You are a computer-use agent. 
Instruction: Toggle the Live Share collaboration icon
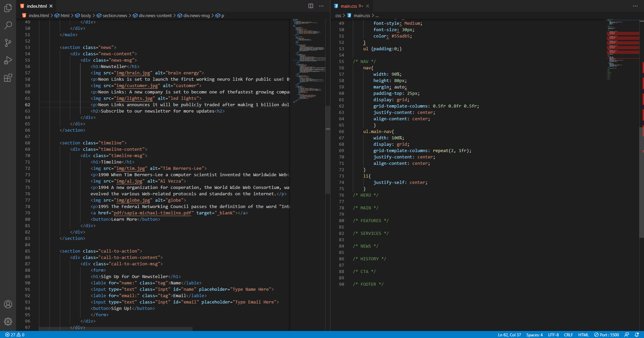(x=627, y=335)
